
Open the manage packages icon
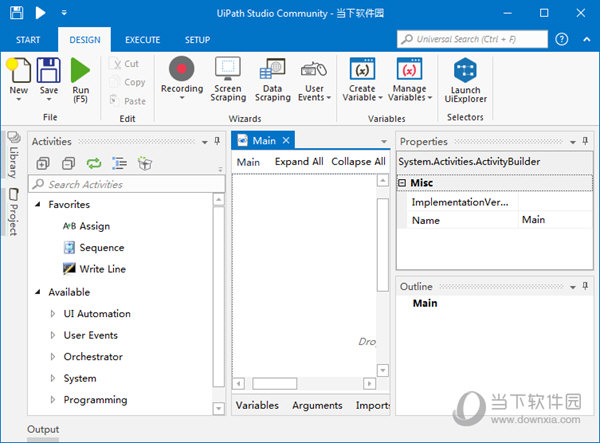coord(145,164)
